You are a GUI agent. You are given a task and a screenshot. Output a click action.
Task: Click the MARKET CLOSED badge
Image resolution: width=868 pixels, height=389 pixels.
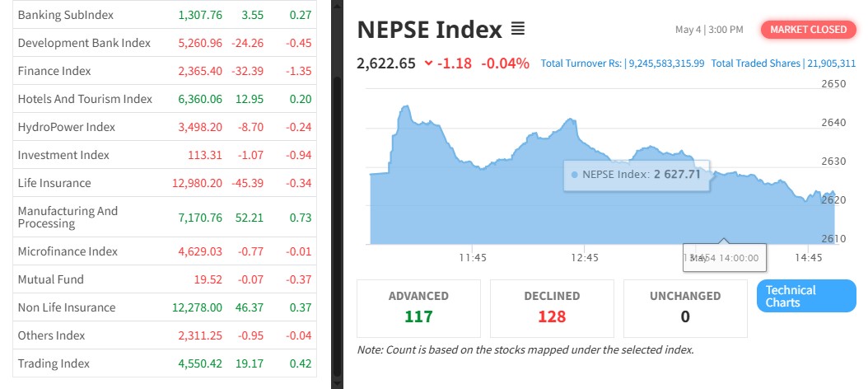pyautogui.click(x=807, y=30)
